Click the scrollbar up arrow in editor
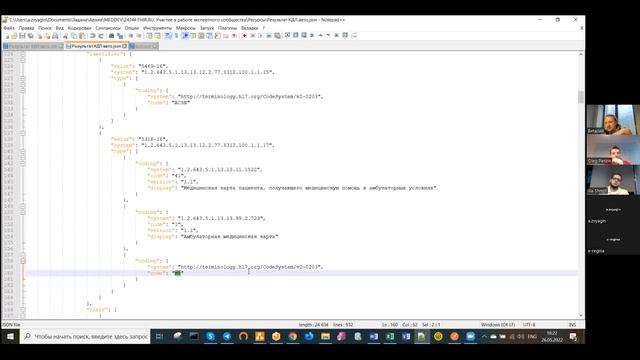The height and width of the screenshot is (360, 640). [x=581, y=54]
